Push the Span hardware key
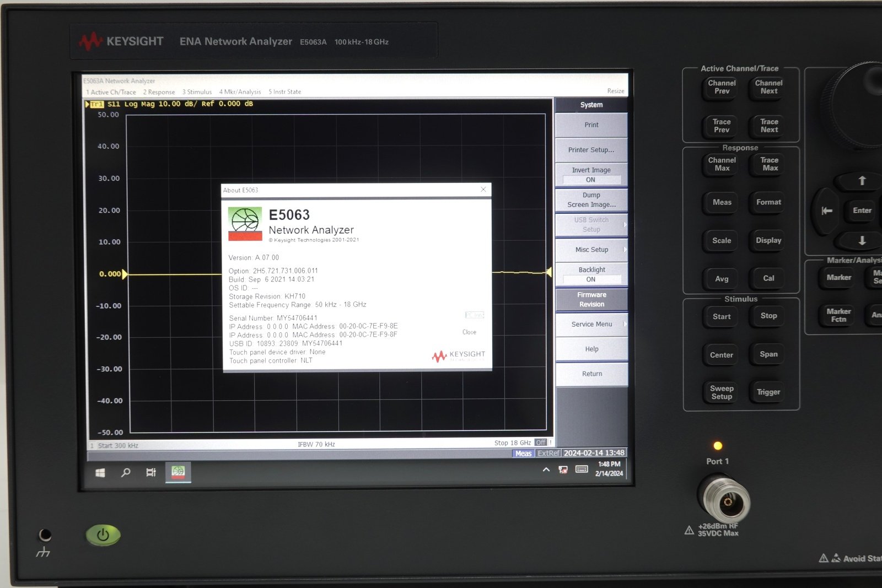The width and height of the screenshot is (882, 588). click(768, 354)
